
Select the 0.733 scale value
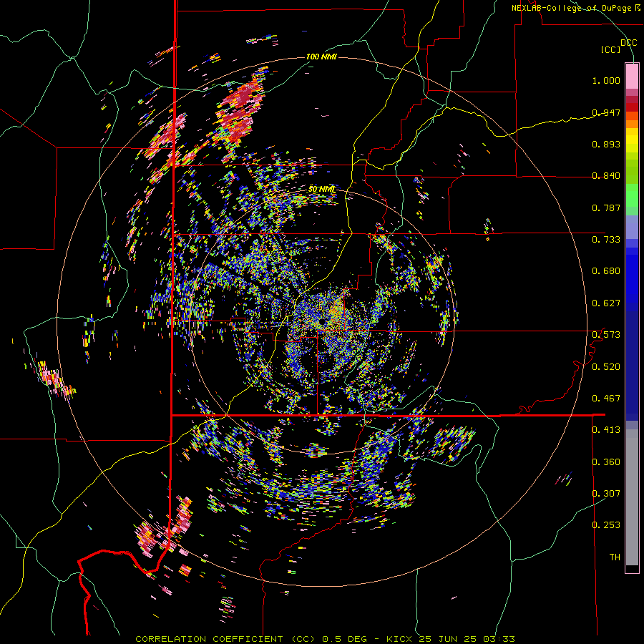[x=606, y=240]
